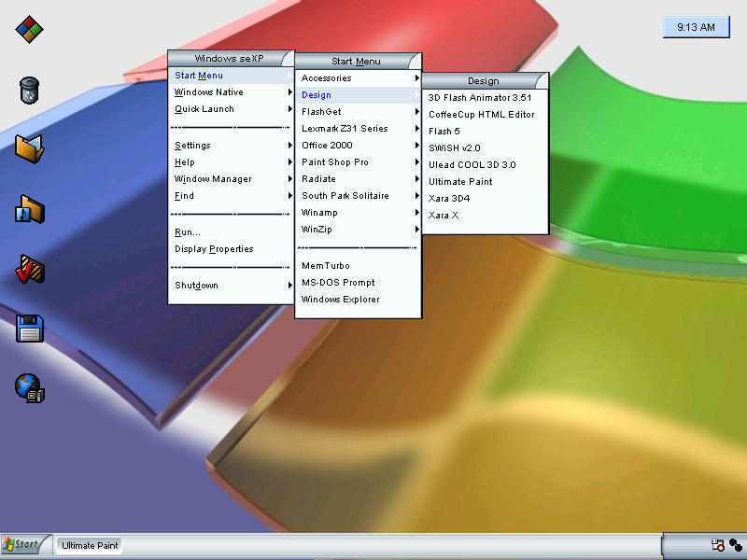
Task: Expand the Office 2000 submenu arrow
Action: [x=416, y=146]
